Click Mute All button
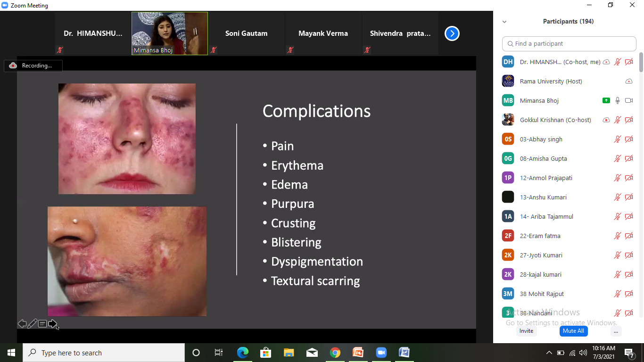Viewport: 644px width, 362px height. tap(573, 331)
